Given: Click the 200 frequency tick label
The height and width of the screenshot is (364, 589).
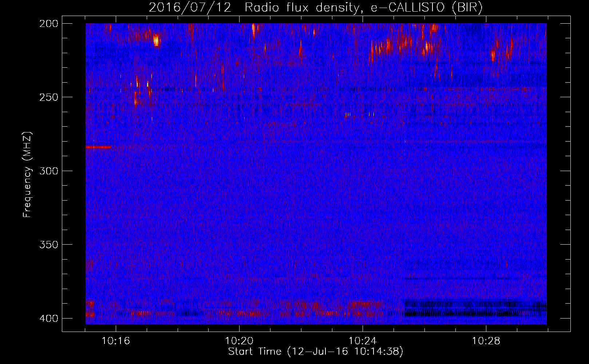Looking at the screenshot, I should coord(48,24).
